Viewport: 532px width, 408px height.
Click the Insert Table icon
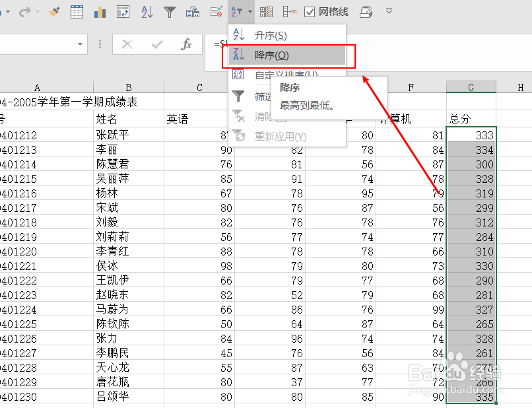[x=77, y=11]
